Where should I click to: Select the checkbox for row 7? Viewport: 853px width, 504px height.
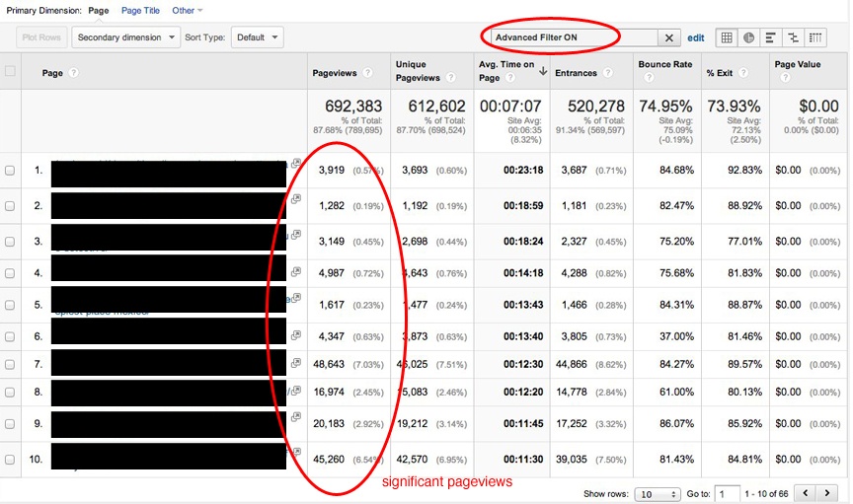(x=11, y=364)
